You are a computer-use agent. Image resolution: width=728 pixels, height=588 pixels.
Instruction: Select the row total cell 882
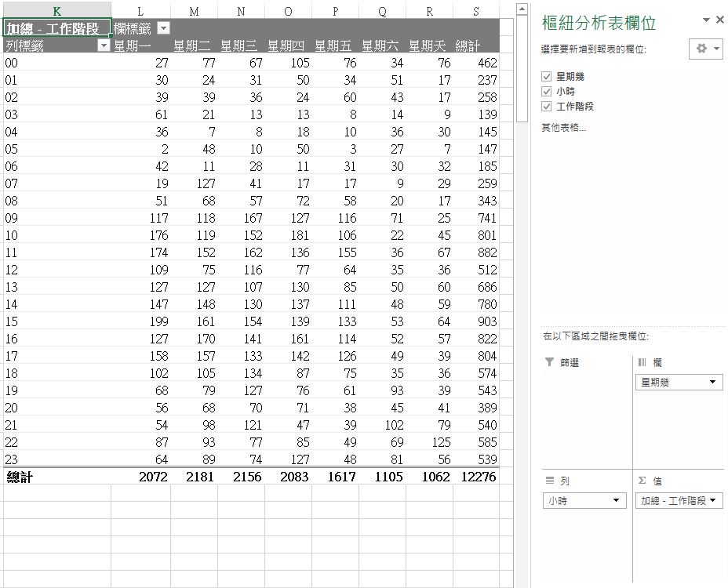(476, 252)
